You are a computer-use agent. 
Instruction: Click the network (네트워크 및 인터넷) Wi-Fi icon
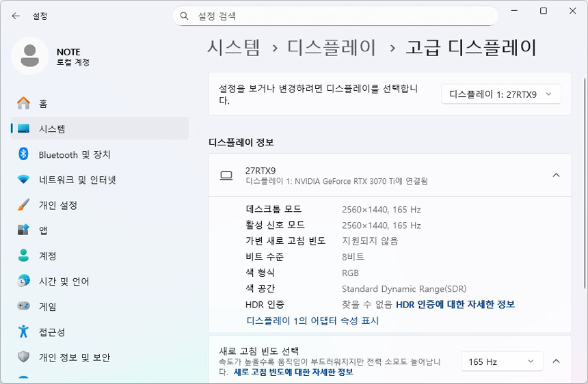pyautogui.click(x=24, y=180)
